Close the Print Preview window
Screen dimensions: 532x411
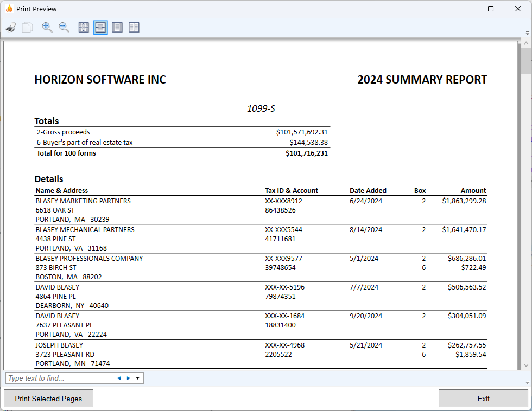(518, 9)
